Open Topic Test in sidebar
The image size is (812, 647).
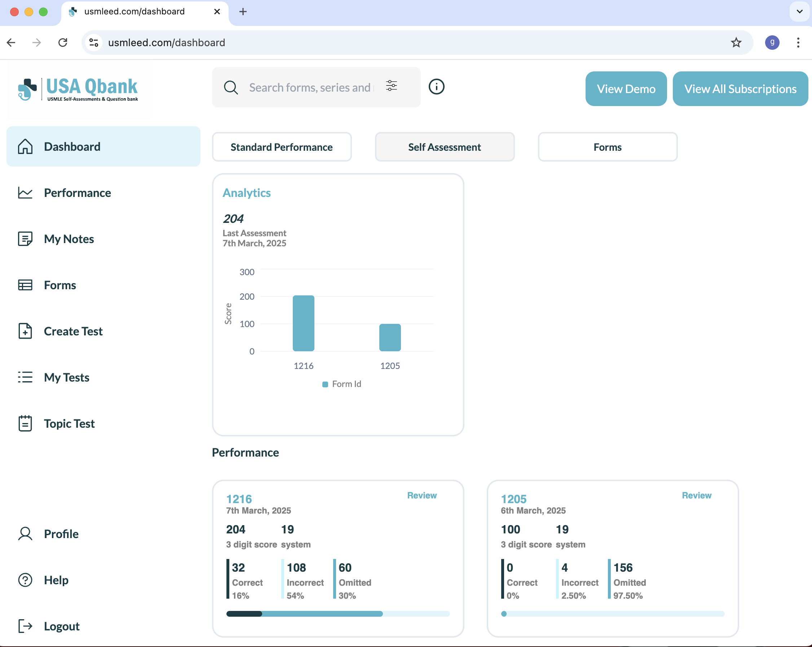coord(56,423)
